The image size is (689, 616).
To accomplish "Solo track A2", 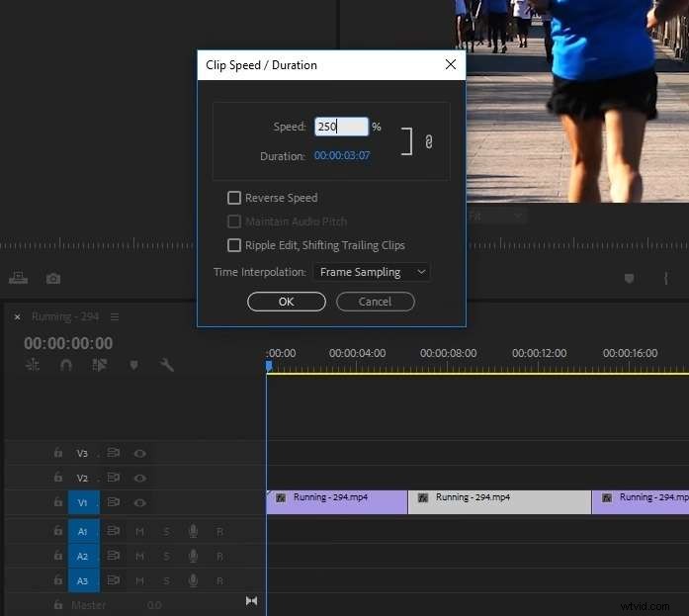I will click(166, 557).
